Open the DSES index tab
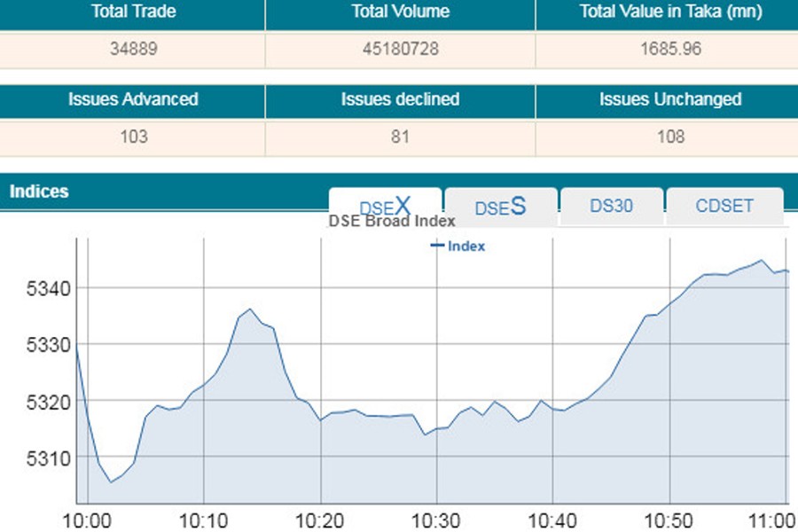 (500, 207)
